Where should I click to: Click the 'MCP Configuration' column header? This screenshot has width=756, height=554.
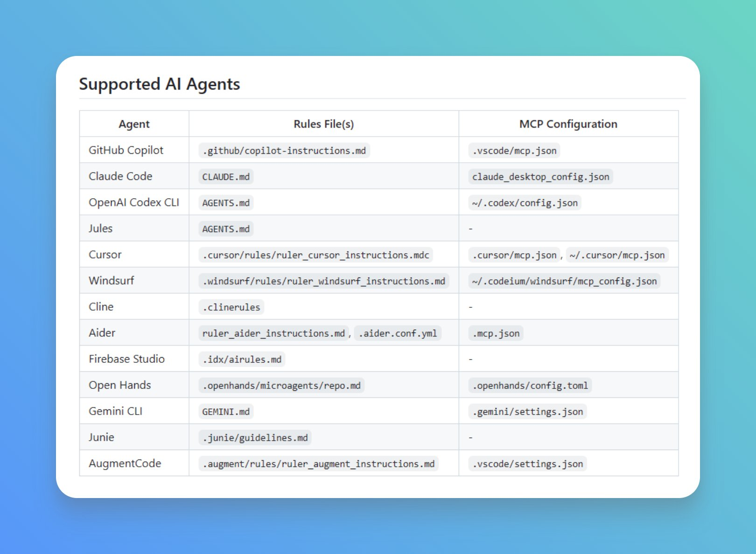[568, 124]
